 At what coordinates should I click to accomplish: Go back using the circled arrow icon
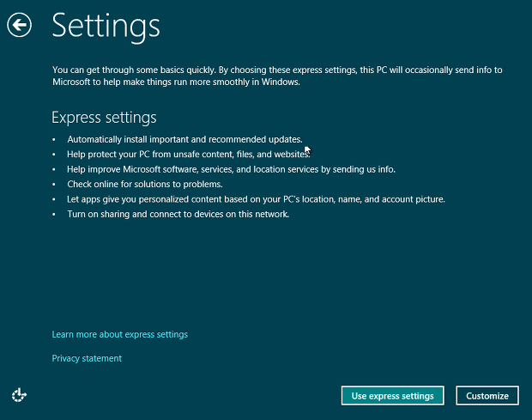click(20, 25)
